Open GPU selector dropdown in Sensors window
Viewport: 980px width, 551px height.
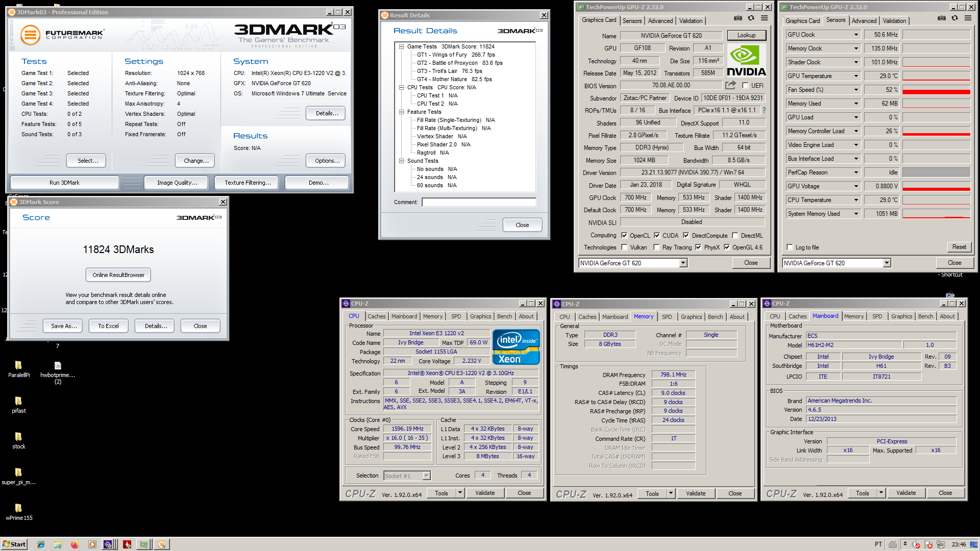click(x=887, y=263)
